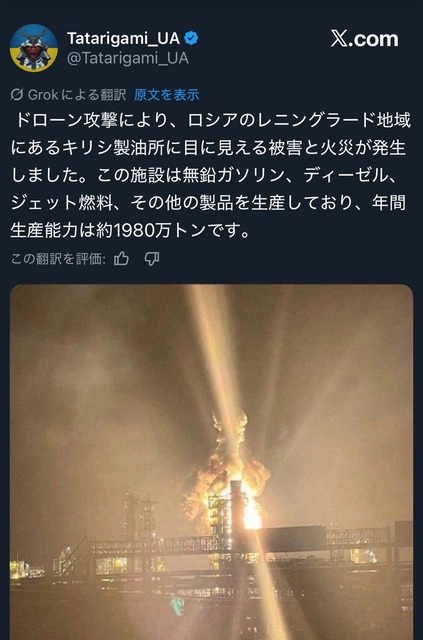Click the @Tatarigami_UA handle
423x640 pixels.
point(127,58)
